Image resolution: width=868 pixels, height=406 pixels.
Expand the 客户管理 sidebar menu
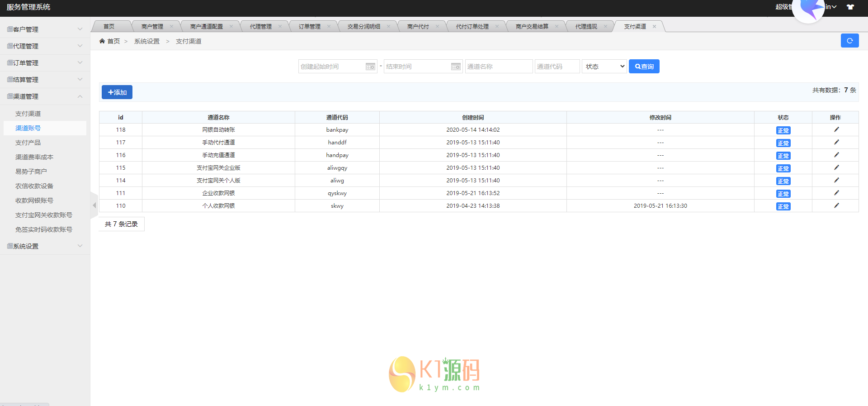point(44,29)
